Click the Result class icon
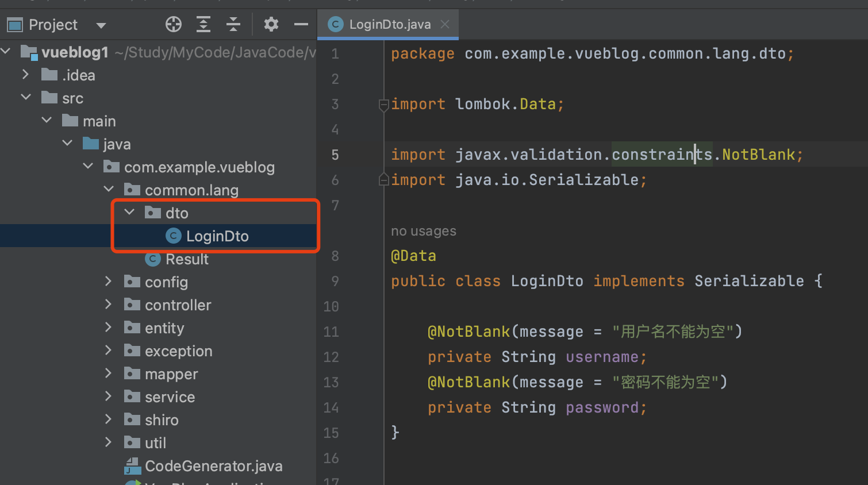Screen dimensions: 868x485 tap(153, 259)
